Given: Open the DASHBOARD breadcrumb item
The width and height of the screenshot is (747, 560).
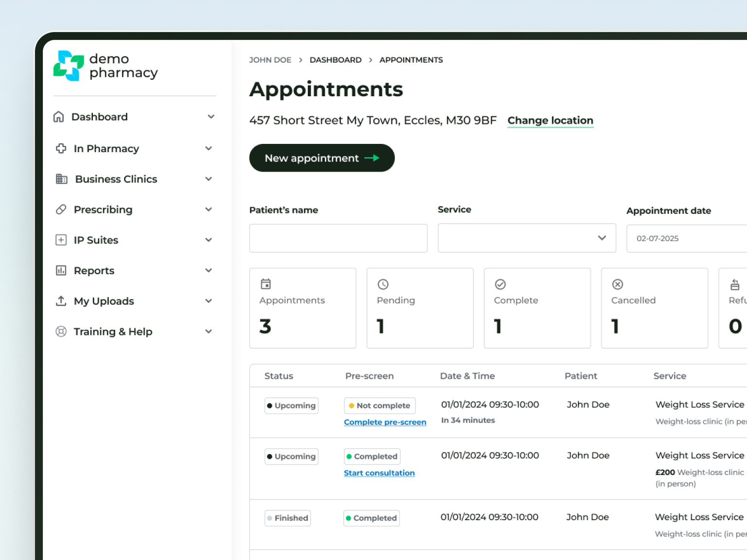Looking at the screenshot, I should (x=336, y=60).
